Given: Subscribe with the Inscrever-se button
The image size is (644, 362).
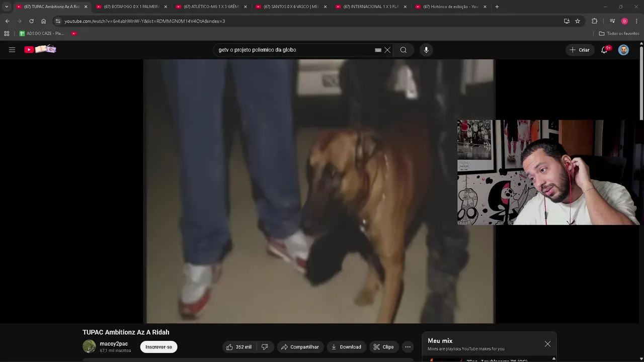Looking at the screenshot, I should click(158, 347).
